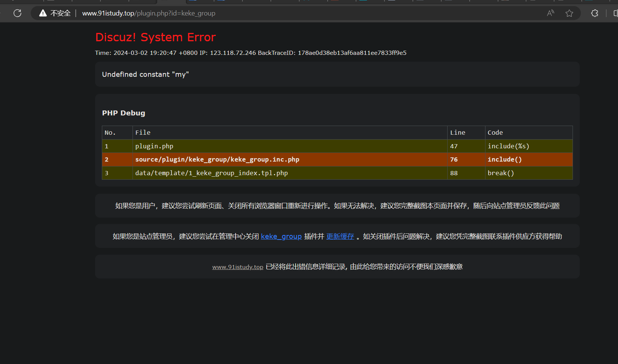618x364 pixels.
Task: Click the Code column header
Action: pyautogui.click(x=495, y=132)
